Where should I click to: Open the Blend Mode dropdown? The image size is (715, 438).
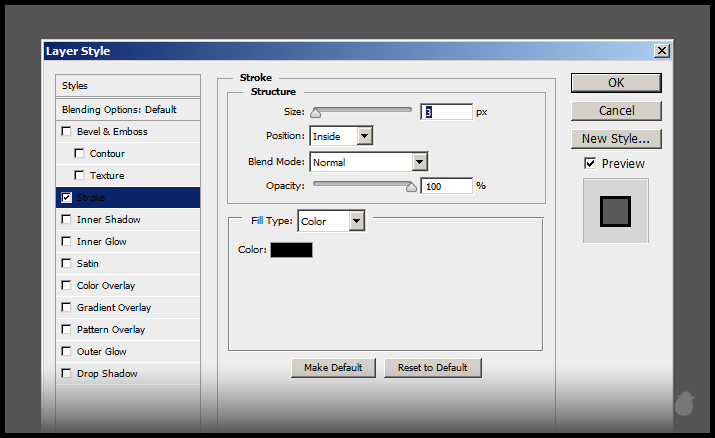368,161
